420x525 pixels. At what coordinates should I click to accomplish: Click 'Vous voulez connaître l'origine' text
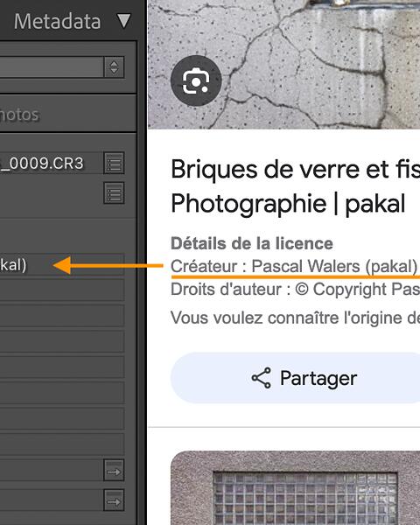tap(287, 318)
